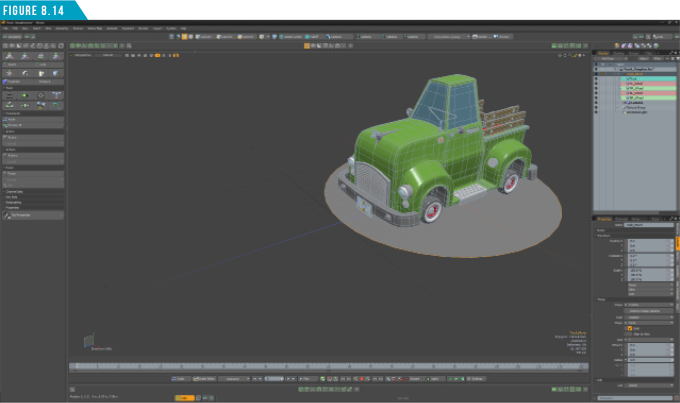Click the Position X input field
This screenshot has height=403, width=680.
tap(646, 241)
